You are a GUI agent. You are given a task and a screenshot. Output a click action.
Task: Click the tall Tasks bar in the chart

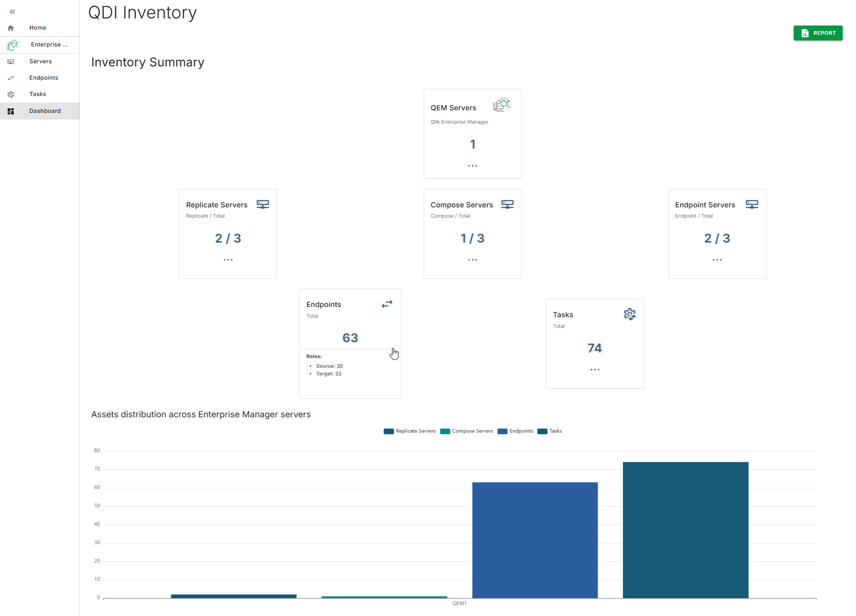(685, 529)
